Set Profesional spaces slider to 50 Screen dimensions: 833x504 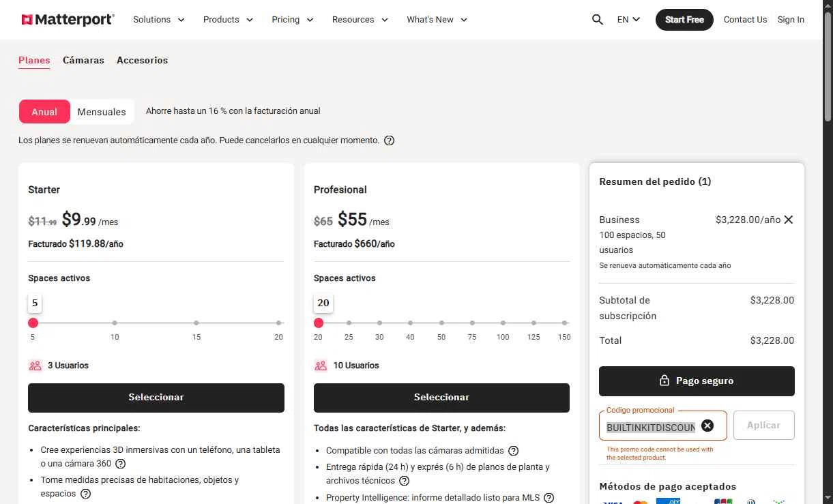pos(441,323)
